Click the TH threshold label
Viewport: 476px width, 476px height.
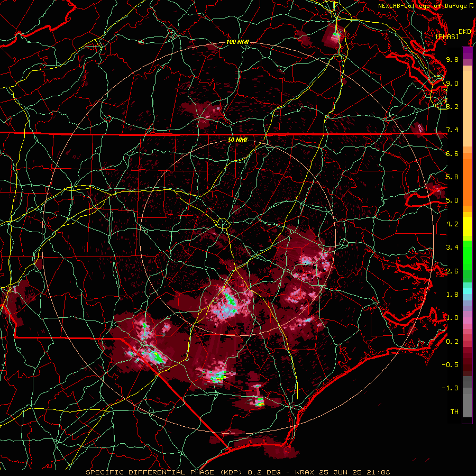(454, 412)
